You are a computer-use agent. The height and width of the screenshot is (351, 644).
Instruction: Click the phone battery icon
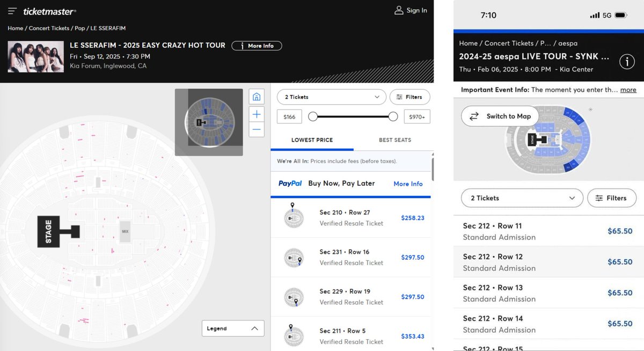(x=621, y=15)
